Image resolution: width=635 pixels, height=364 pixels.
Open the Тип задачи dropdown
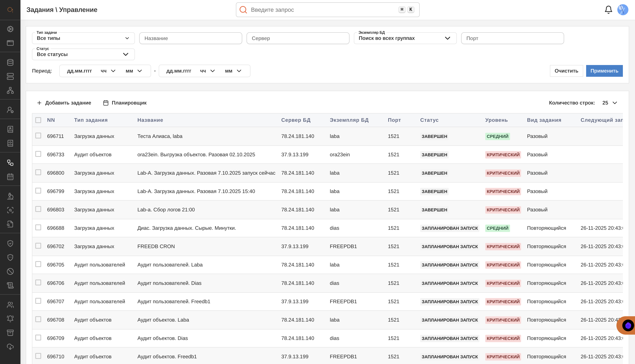pyautogui.click(x=83, y=38)
